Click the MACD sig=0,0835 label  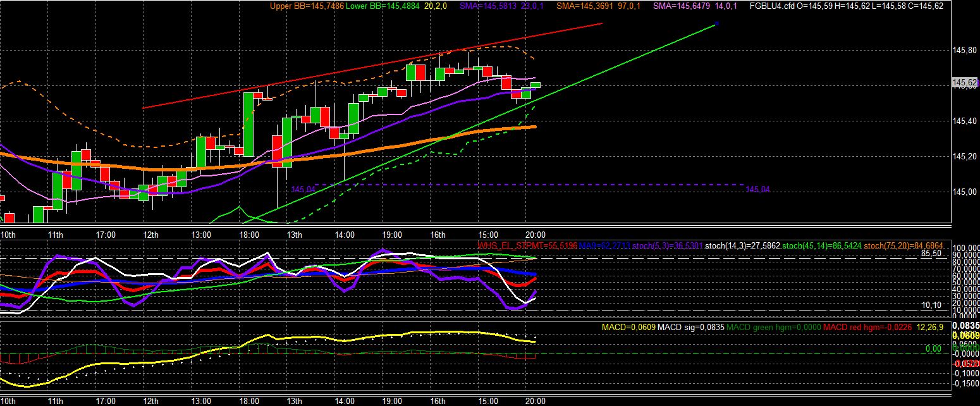tap(691, 327)
